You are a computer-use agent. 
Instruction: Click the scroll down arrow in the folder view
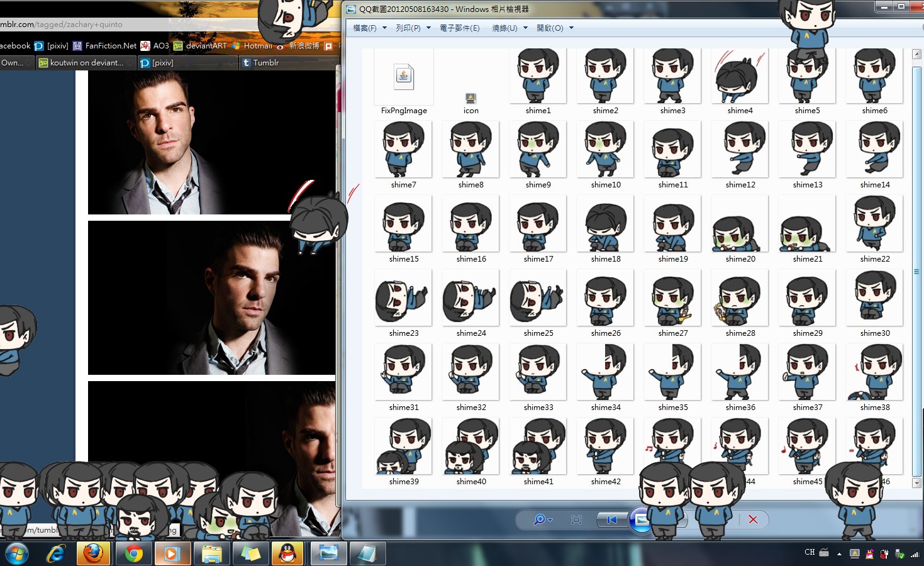[916, 483]
